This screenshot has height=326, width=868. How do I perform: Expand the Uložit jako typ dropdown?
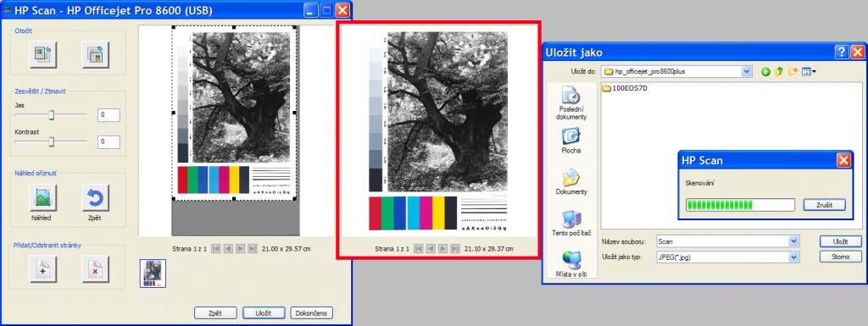point(794,257)
